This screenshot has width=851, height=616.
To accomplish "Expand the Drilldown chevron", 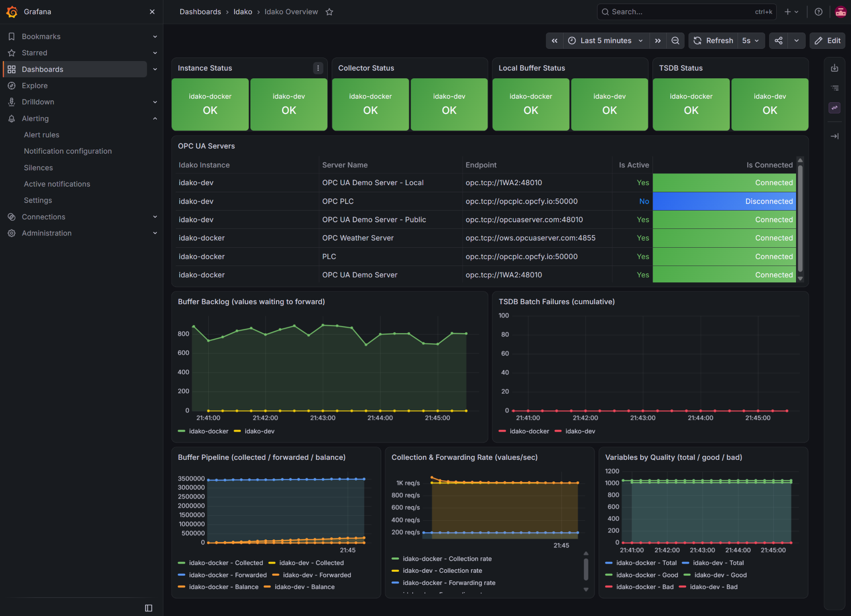I will pyautogui.click(x=155, y=102).
